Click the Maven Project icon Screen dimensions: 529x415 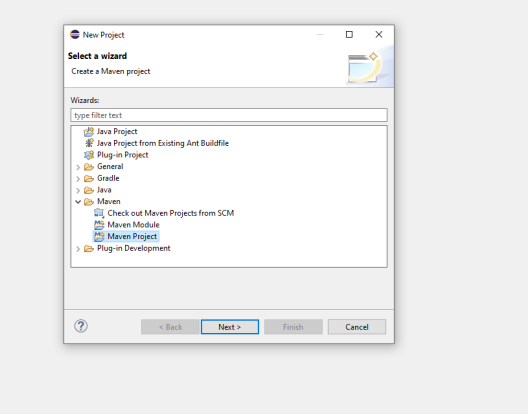tap(99, 237)
